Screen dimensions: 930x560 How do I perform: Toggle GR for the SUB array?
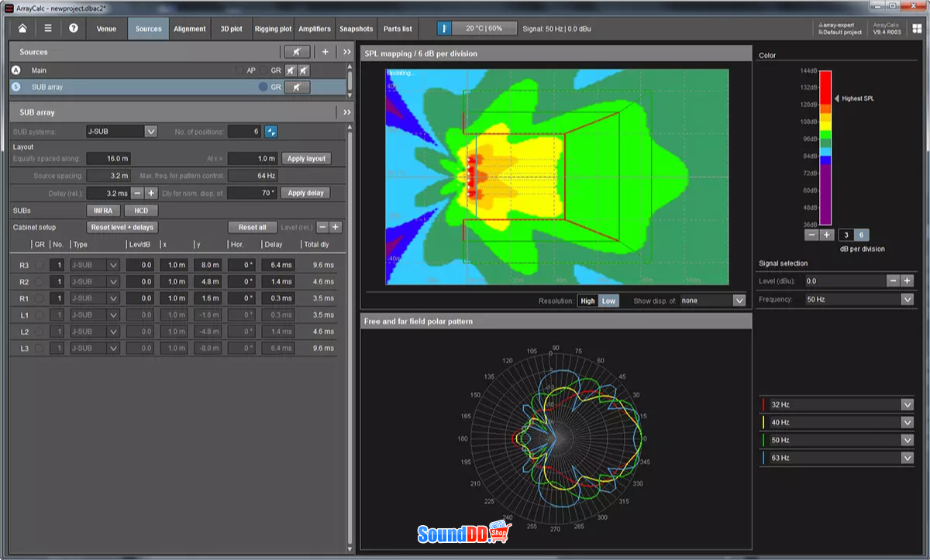(x=270, y=88)
